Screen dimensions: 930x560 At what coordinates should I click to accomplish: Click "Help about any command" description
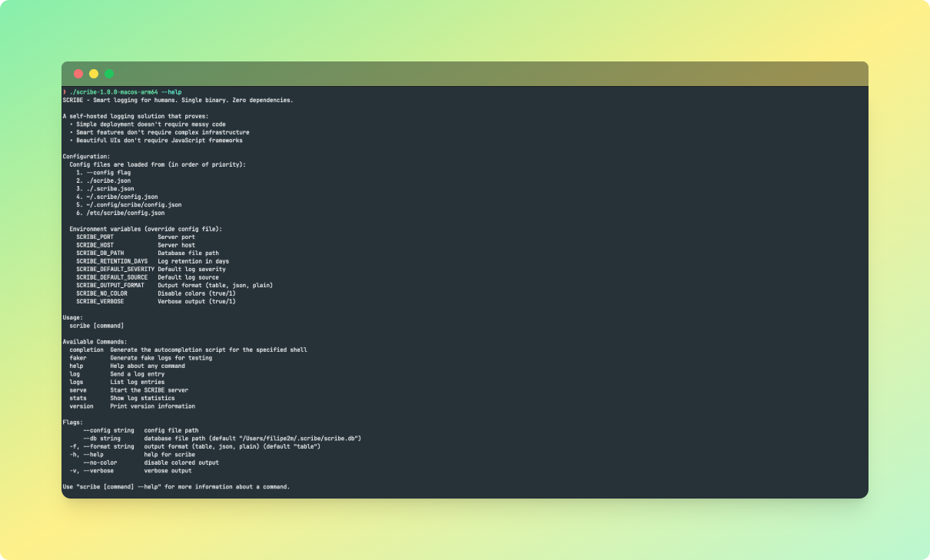tap(148, 366)
